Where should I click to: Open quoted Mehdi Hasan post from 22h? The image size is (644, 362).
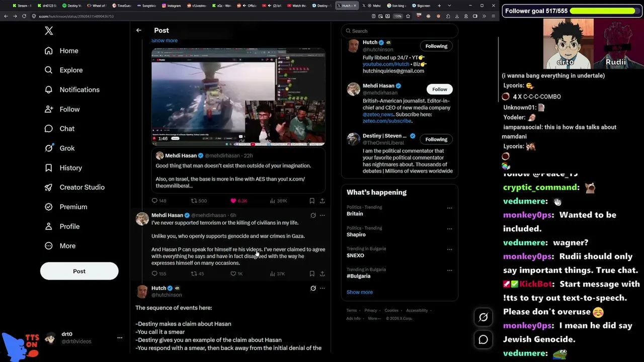point(238,170)
